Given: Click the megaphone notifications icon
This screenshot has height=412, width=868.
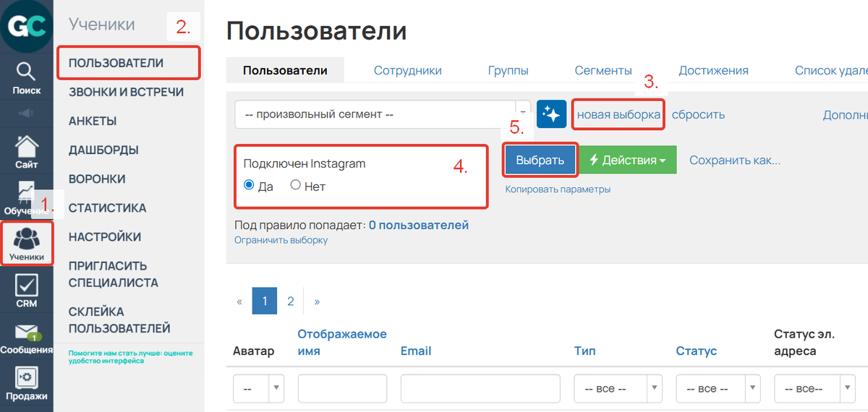Looking at the screenshot, I should [26, 113].
